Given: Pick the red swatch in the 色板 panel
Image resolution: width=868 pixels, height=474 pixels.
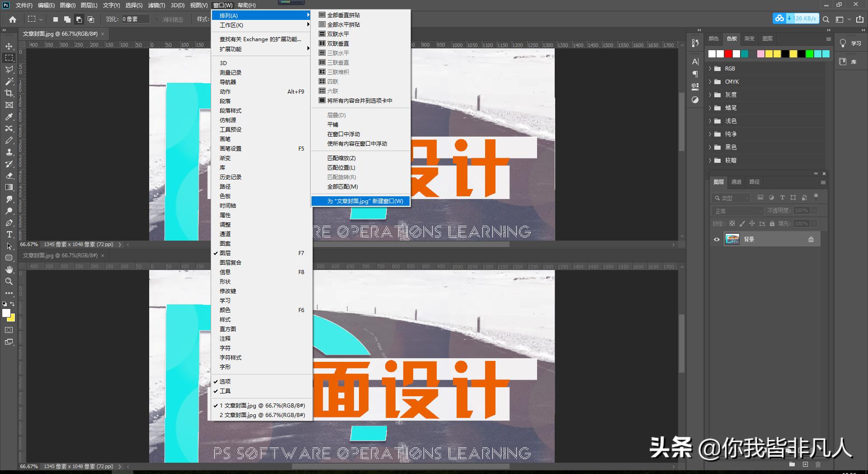Looking at the screenshot, I should point(727,54).
